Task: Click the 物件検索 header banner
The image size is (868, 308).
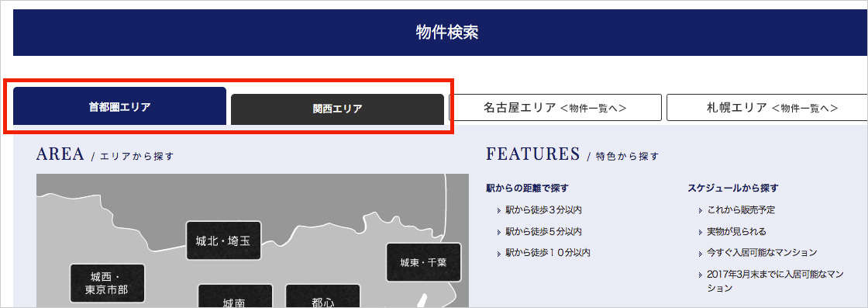Action: click(441, 32)
